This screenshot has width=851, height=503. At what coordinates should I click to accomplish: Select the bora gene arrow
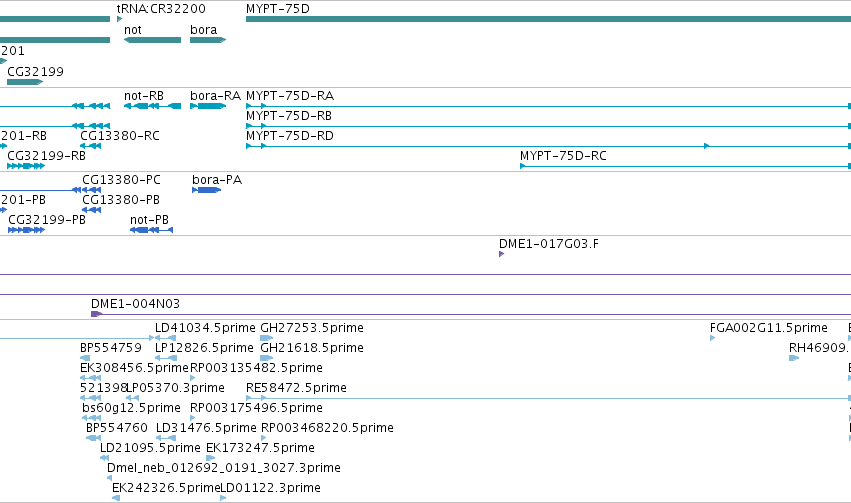208,40
